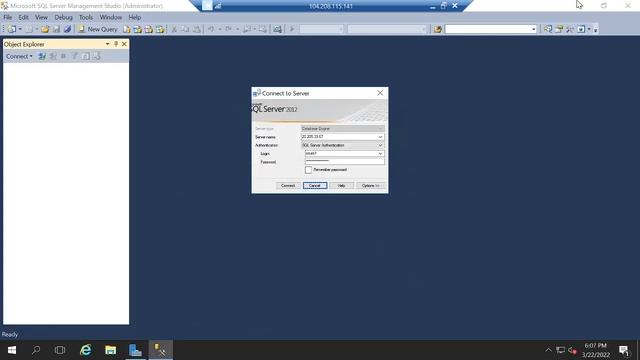Open the Action Center notification icon
This screenshot has width=640, height=360.
pyautogui.click(x=624, y=350)
